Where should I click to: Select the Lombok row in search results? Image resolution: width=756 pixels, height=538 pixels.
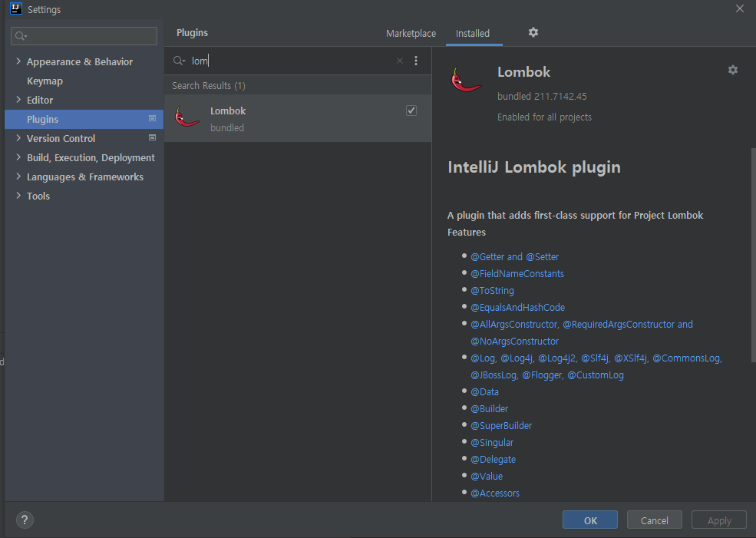[x=298, y=118]
